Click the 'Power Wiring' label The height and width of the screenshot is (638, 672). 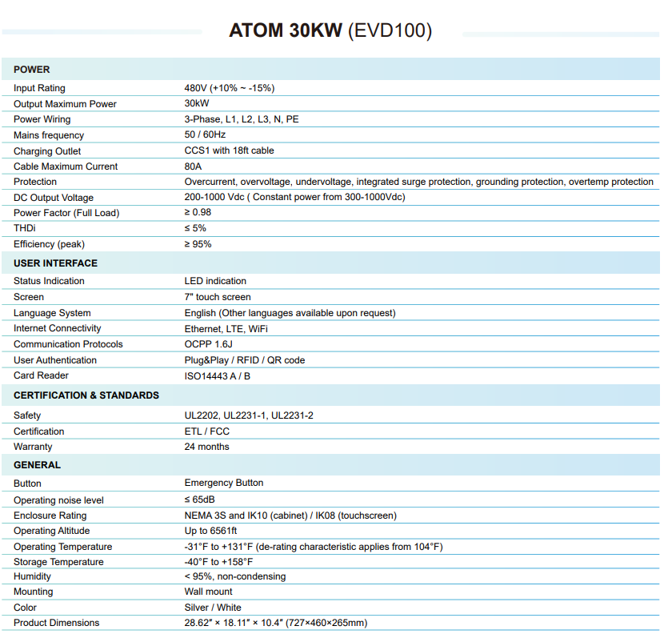point(42,119)
